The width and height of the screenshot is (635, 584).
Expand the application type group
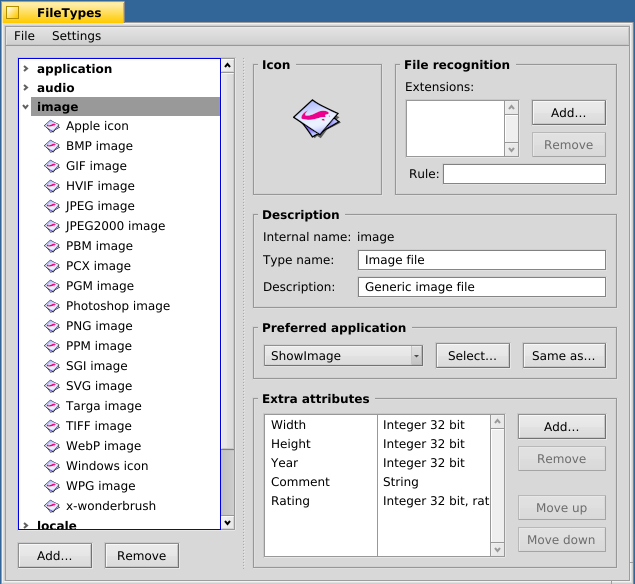pos(26,68)
